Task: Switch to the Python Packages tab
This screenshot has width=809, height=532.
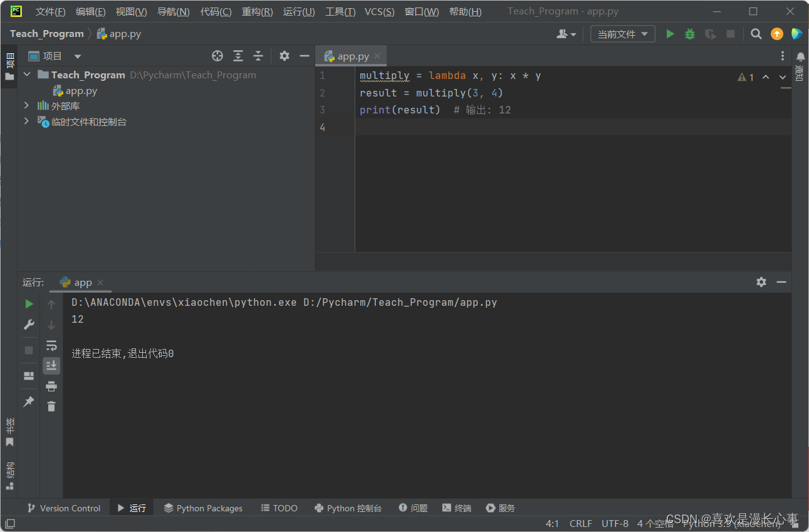Action: pos(202,508)
